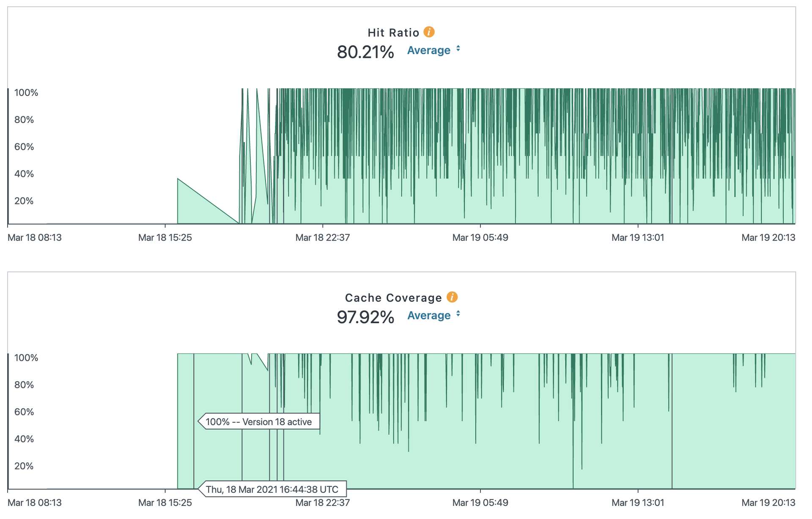Select the info badge next to Cache Coverage
The height and width of the screenshot is (519, 812).
(x=452, y=297)
